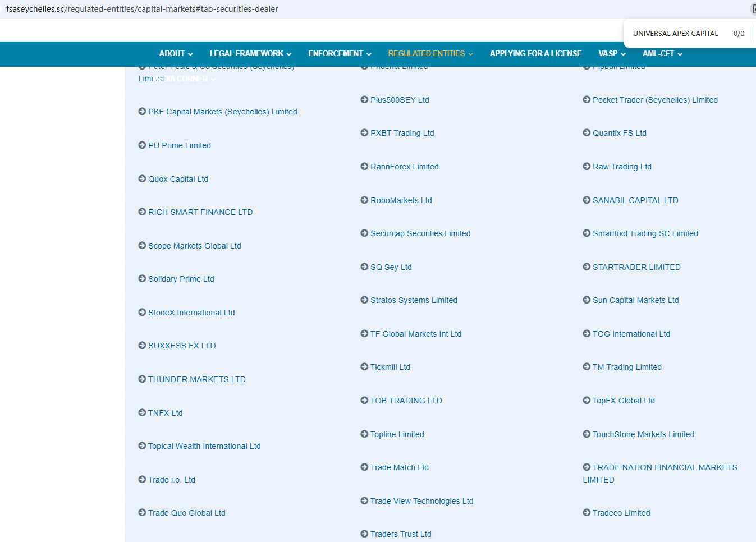This screenshot has width=756, height=542.
Task: Click arrow icon beside PXBT Trading Ltd
Action: pyautogui.click(x=364, y=133)
